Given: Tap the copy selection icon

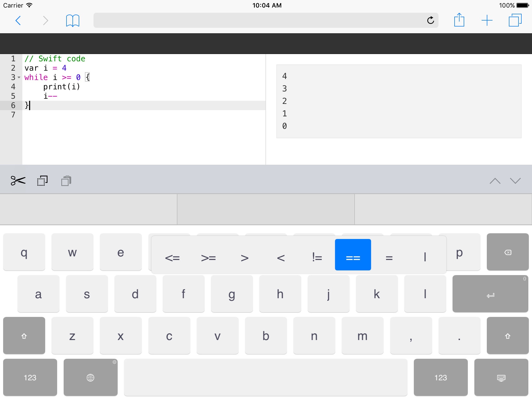Looking at the screenshot, I should (42, 181).
